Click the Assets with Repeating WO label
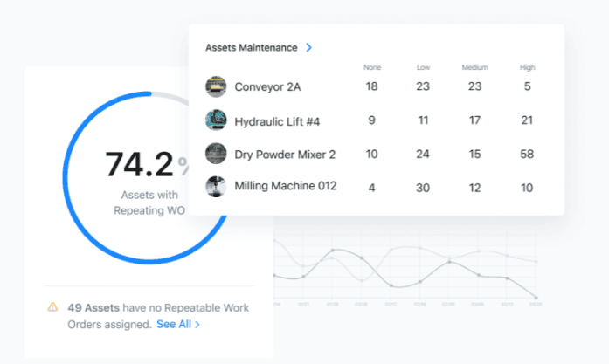 coord(149,203)
